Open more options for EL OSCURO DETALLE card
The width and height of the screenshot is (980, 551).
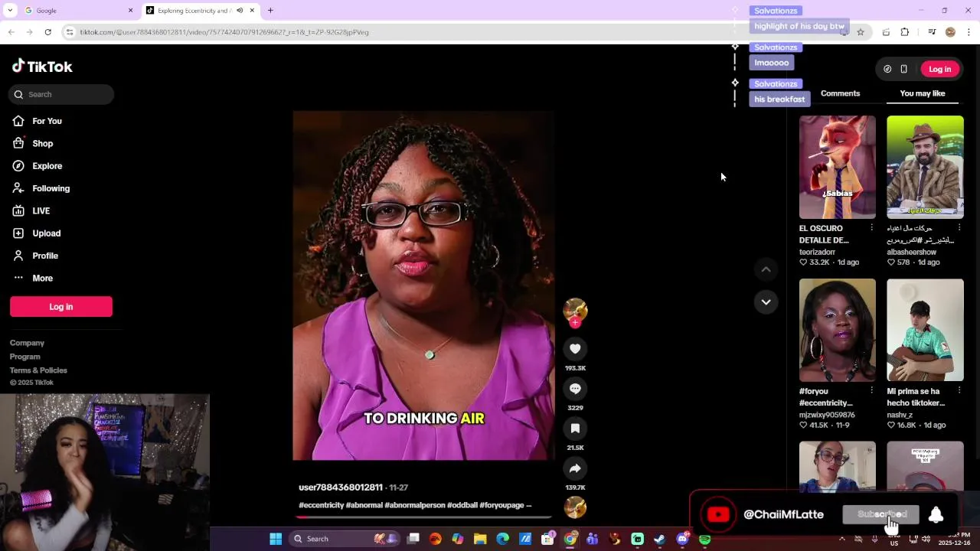coord(871,228)
